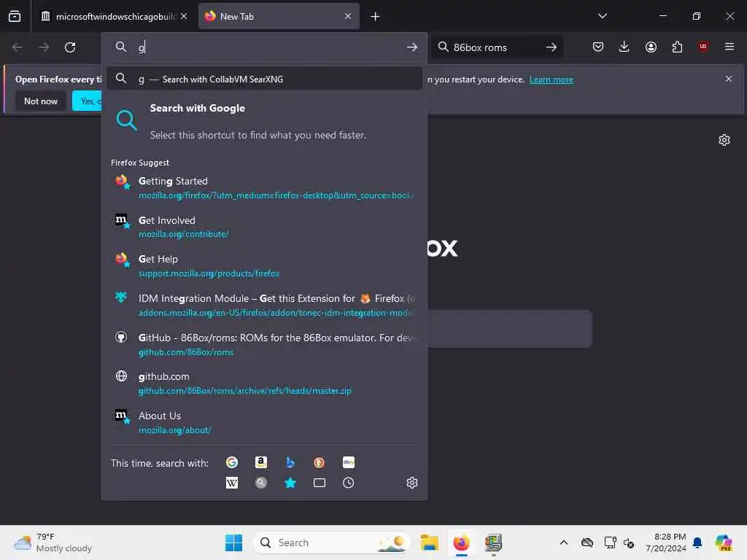
Task: Search open tabs using the tabs rectangle icon
Action: (x=320, y=483)
